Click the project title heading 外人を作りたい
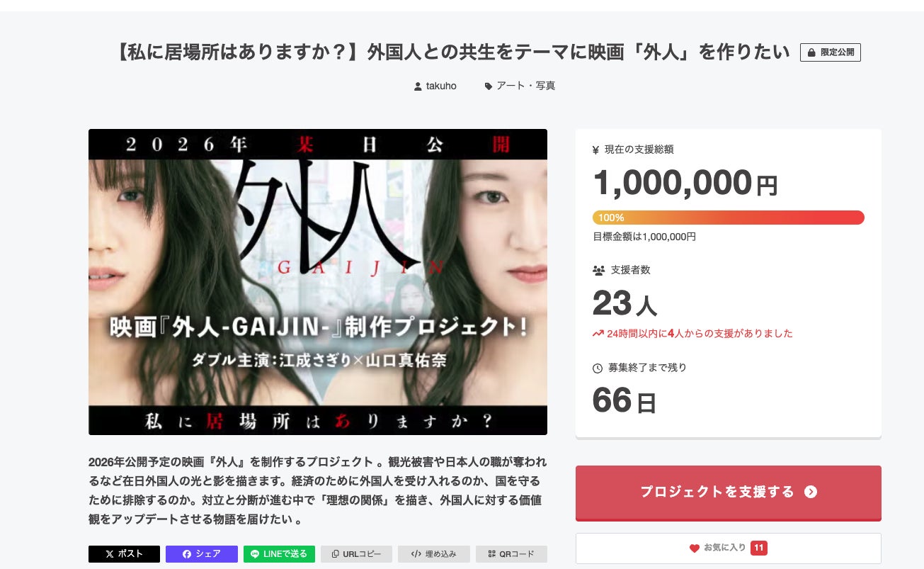The image size is (924, 569). coord(452,52)
